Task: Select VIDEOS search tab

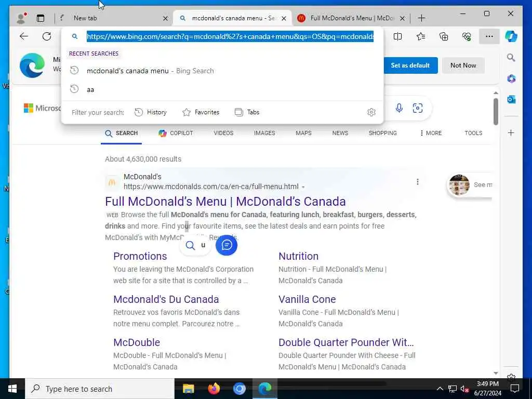Action: point(223,133)
